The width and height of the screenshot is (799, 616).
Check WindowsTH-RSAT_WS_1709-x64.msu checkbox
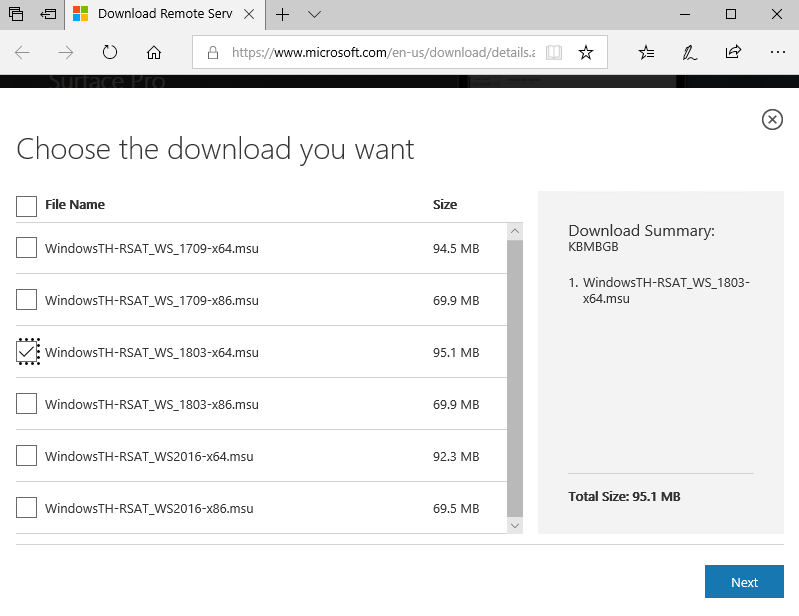coord(27,248)
